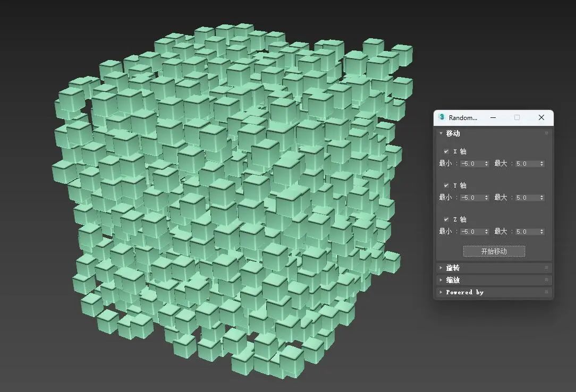Click the Z axis 最大 spinner arrows
The height and width of the screenshot is (392, 576).
coord(541,232)
